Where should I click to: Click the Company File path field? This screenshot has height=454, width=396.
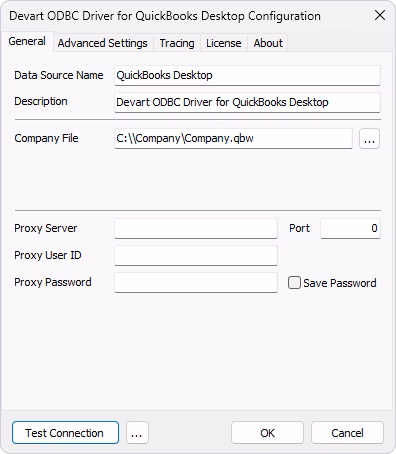(x=233, y=138)
